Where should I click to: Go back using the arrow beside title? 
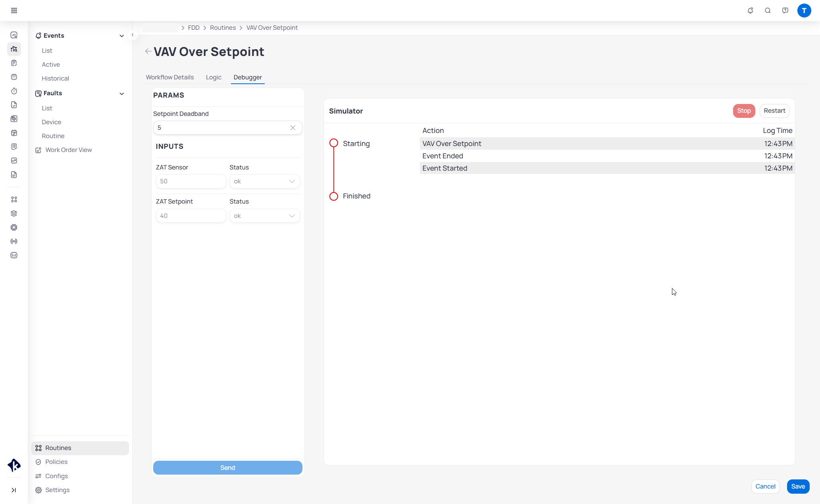coord(148,51)
